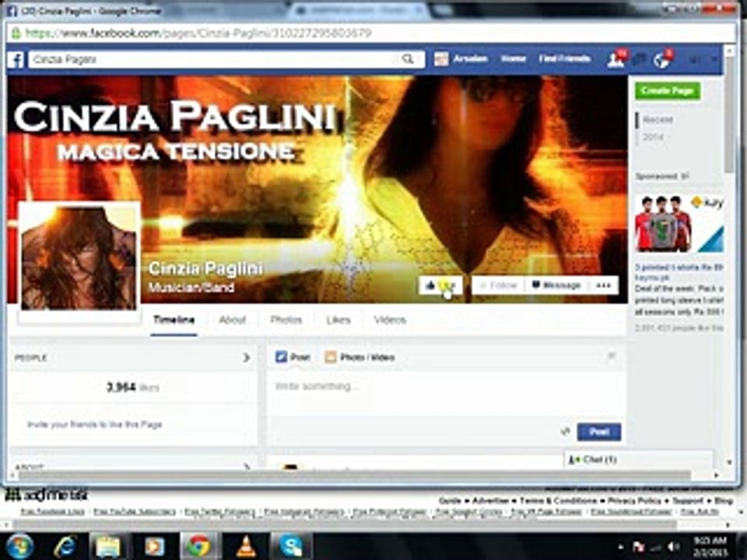Open Internet Explorer from the taskbar
Viewport: 747px width, 560px height.
[x=65, y=546]
